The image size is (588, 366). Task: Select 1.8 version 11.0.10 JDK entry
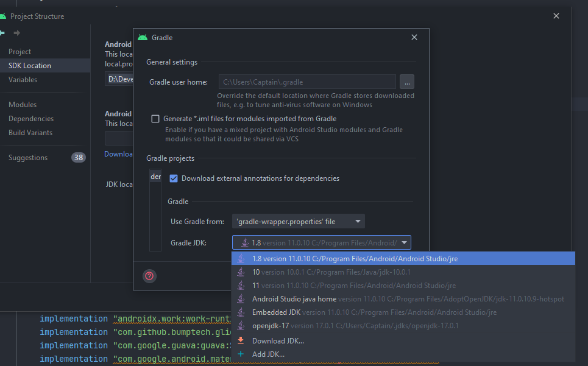tap(403, 258)
